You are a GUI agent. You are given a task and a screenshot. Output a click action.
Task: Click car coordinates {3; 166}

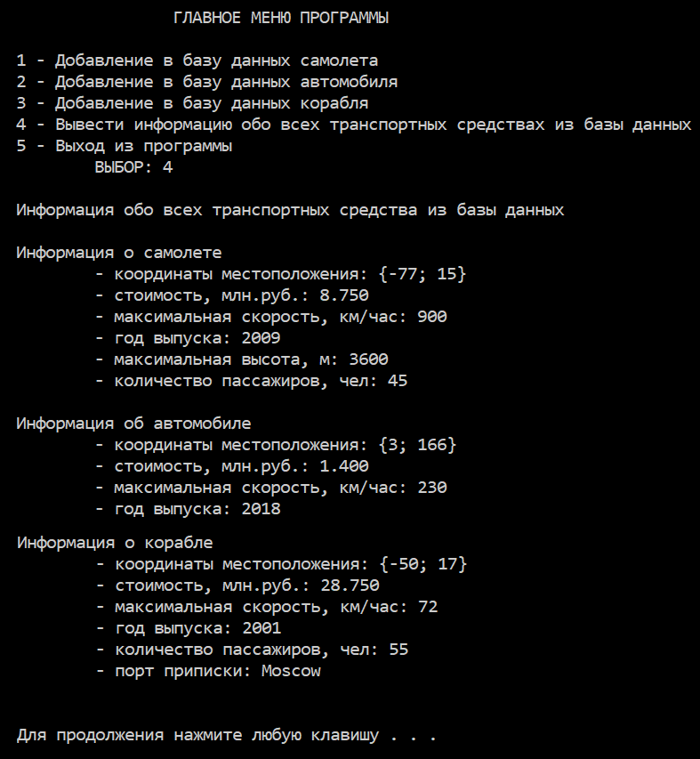click(x=417, y=445)
